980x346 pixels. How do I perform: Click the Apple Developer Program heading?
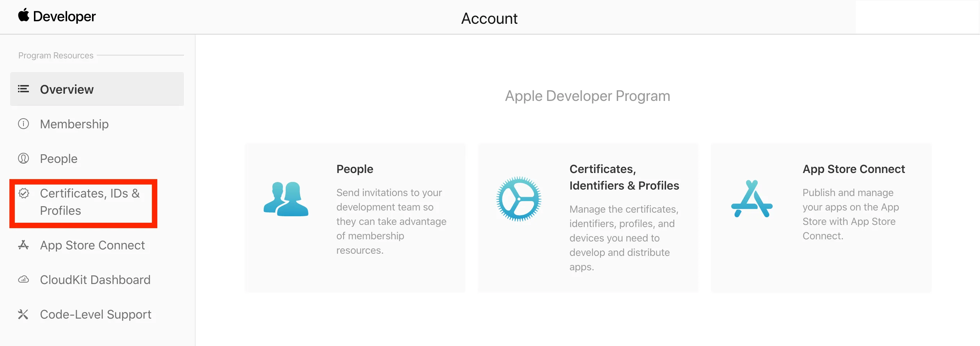coord(587,96)
